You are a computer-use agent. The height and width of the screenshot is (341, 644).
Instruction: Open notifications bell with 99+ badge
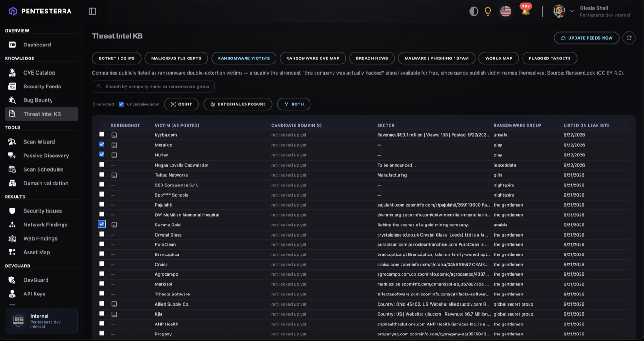click(x=525, y=10)
